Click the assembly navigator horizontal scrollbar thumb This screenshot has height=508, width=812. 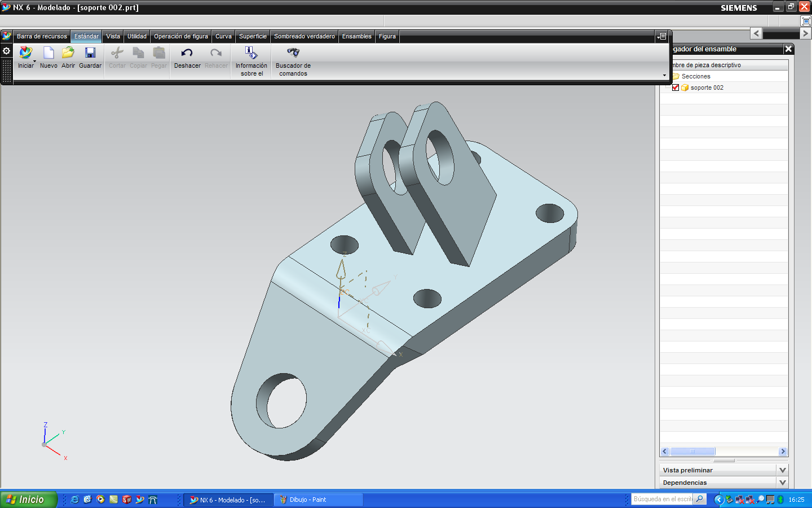coord(692,451)
